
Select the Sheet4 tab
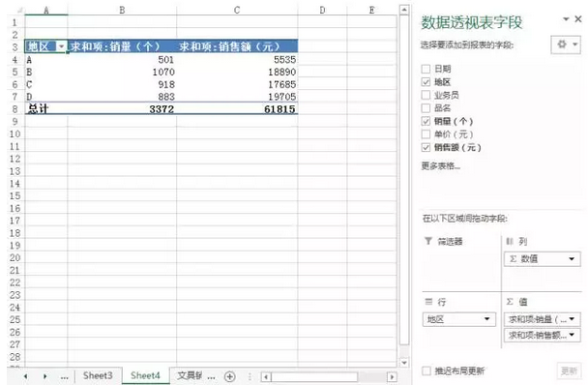pyautogui.click(x=145, y=375)
